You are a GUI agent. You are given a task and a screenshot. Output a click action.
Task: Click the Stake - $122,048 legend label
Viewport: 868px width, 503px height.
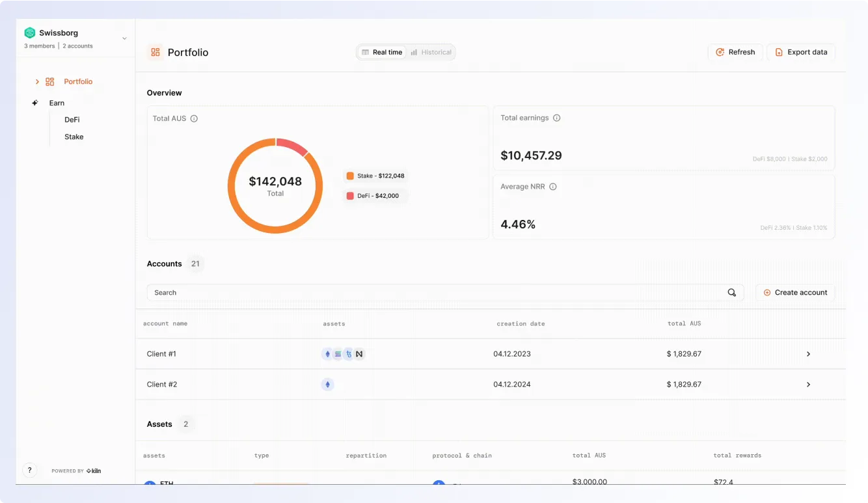[381, 176]
